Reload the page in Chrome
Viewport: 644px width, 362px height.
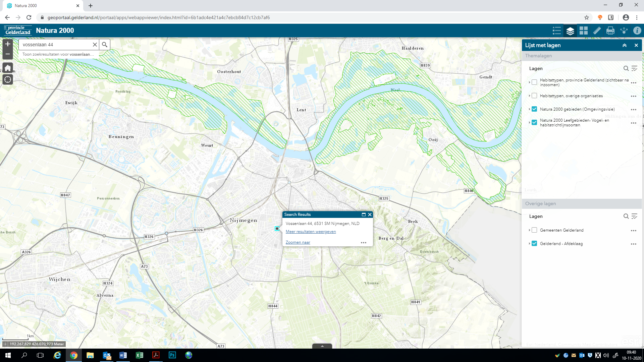29,17
